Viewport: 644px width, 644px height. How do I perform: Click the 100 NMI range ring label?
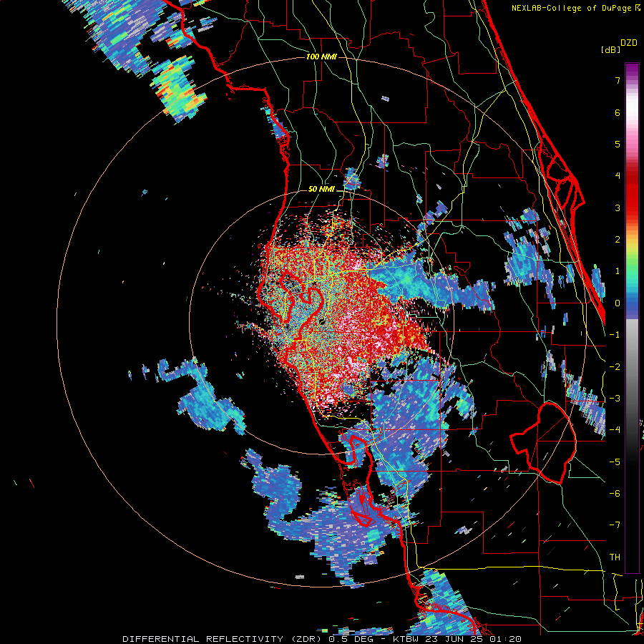click(x=321, y=57)
